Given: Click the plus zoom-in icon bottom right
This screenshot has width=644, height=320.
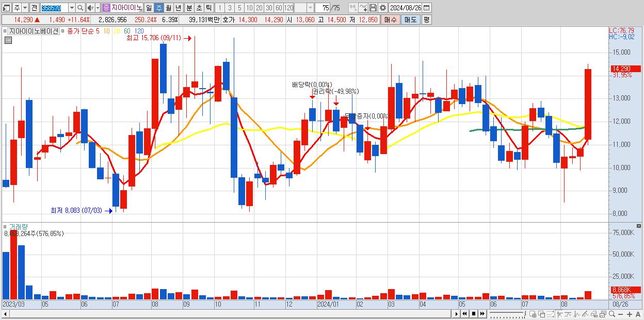Looking at the screenshot, I should [x=630, y=313].
